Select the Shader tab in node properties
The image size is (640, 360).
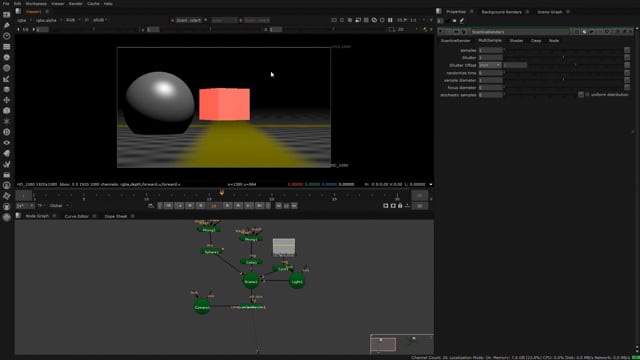tap(516, 41)
